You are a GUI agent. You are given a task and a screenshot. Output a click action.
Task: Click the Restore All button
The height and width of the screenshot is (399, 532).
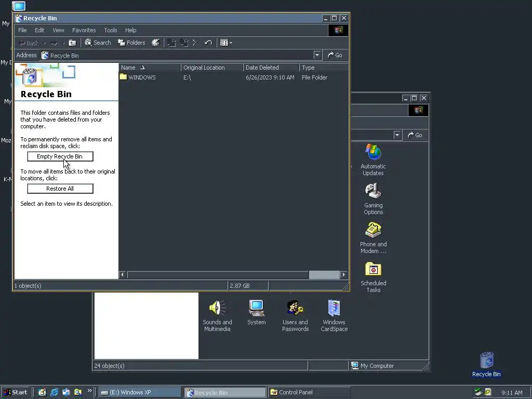[60, 189]
